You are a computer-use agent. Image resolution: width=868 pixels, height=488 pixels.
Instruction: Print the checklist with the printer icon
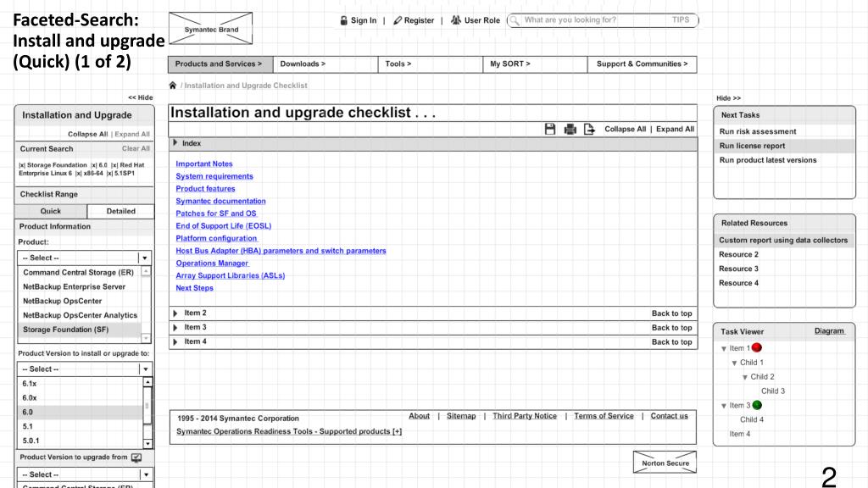tap(570, 130)
